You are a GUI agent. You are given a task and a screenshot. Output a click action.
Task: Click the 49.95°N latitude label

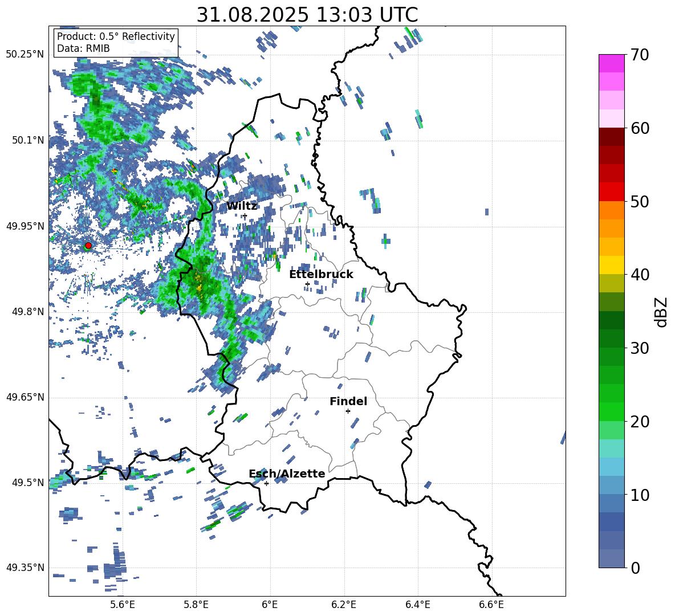25,226
